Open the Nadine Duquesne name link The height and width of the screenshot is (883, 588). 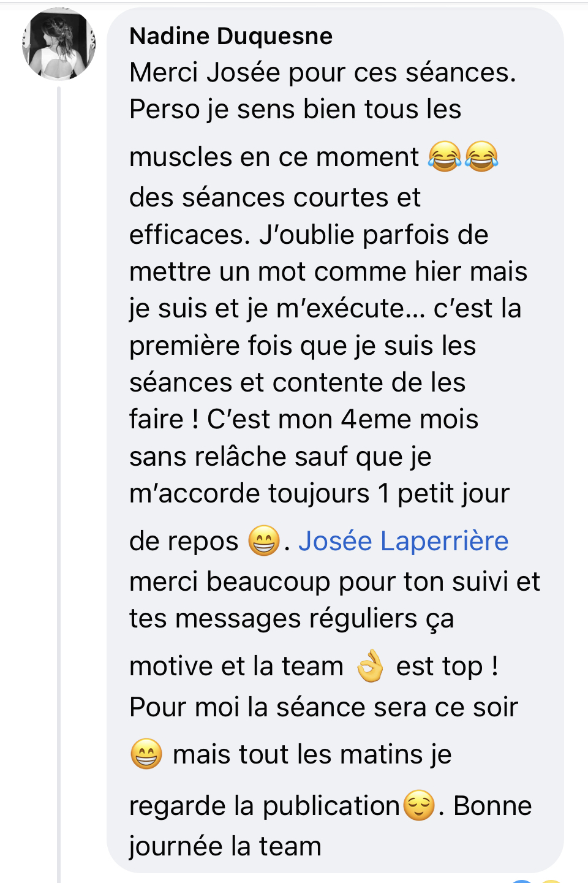231,36
